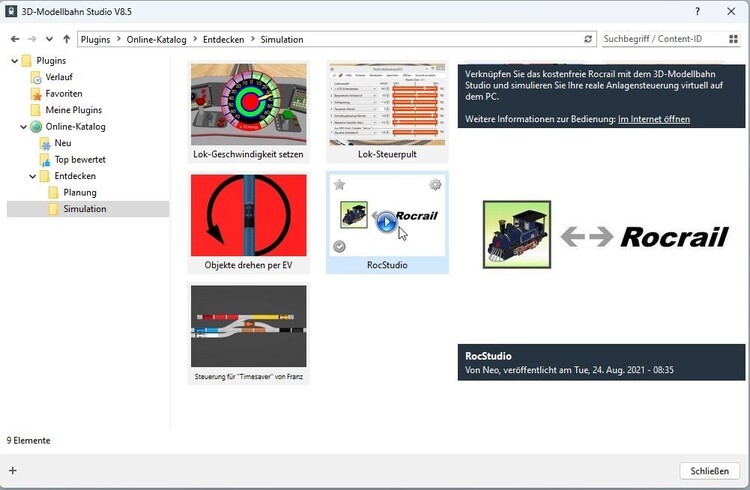Expand the breadcrumb arrow after Plugins
The width and height of the screenshot is (750, 490).
(119, 39)
